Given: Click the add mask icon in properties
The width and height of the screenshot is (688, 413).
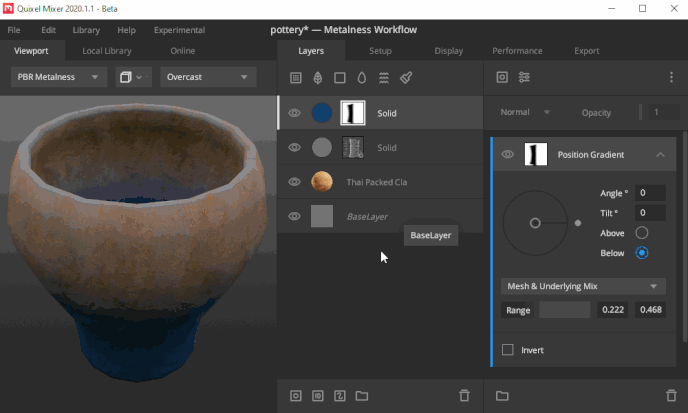Looking at the screenshot, I should [x=502, y=77].
